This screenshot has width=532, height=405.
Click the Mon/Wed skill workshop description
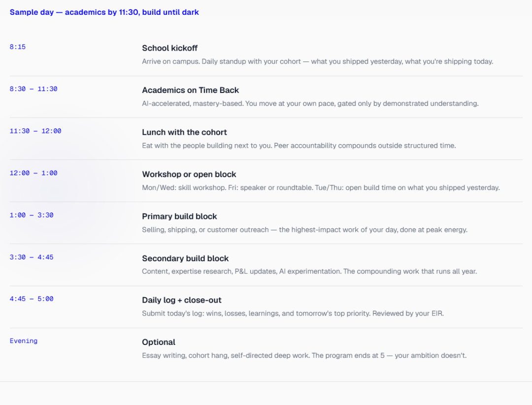click(321, 187)
